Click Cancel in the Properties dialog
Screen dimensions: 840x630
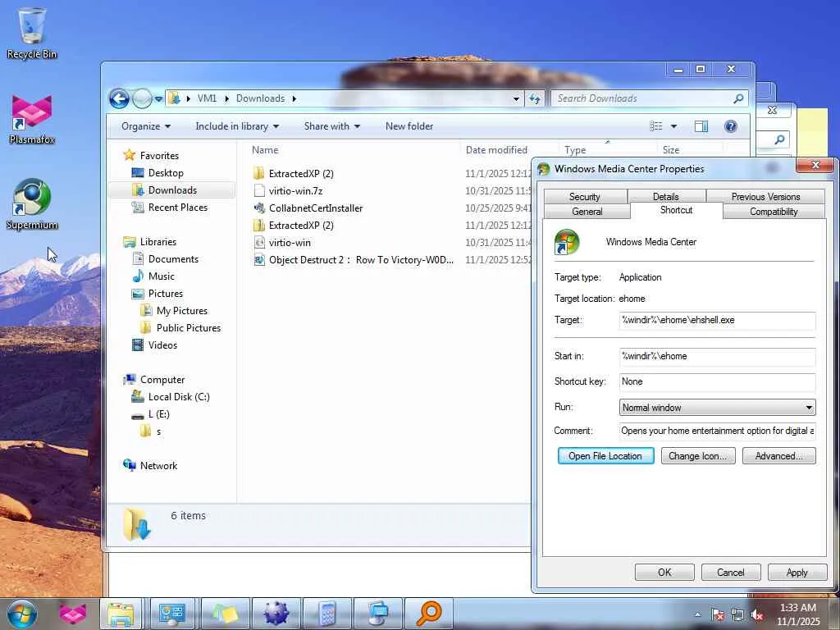(x=731, y=572)
